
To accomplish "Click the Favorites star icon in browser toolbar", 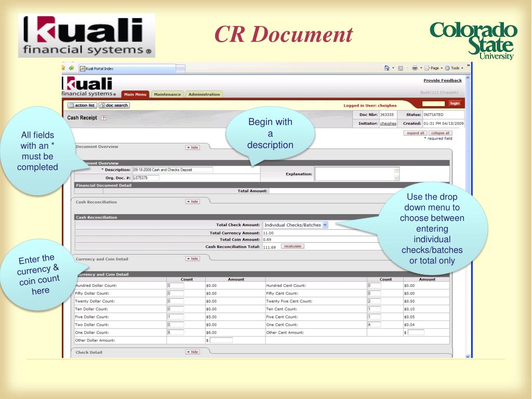I will pos(63,68).
